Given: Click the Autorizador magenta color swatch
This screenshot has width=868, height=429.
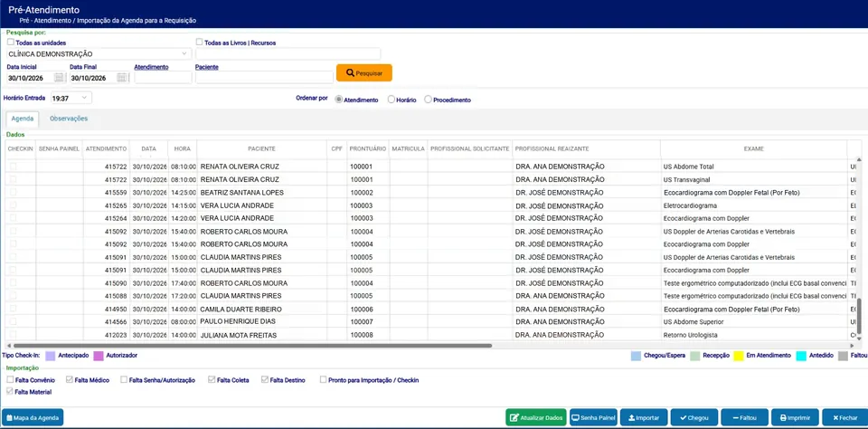Looking at the screenshot, I should (99, 356).
